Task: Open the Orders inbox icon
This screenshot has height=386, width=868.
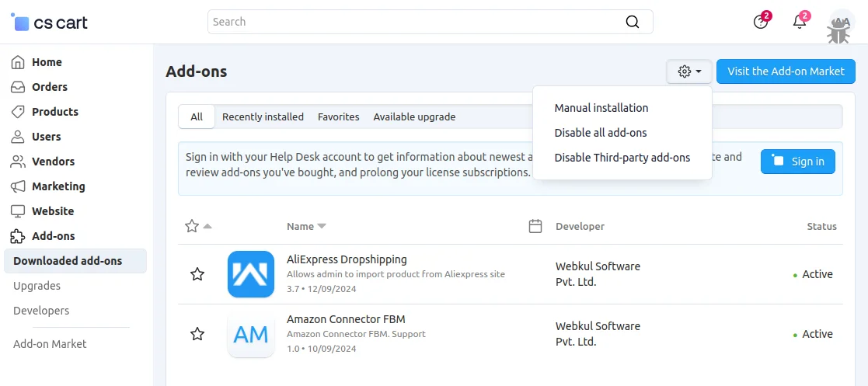Action: [17, 87]
